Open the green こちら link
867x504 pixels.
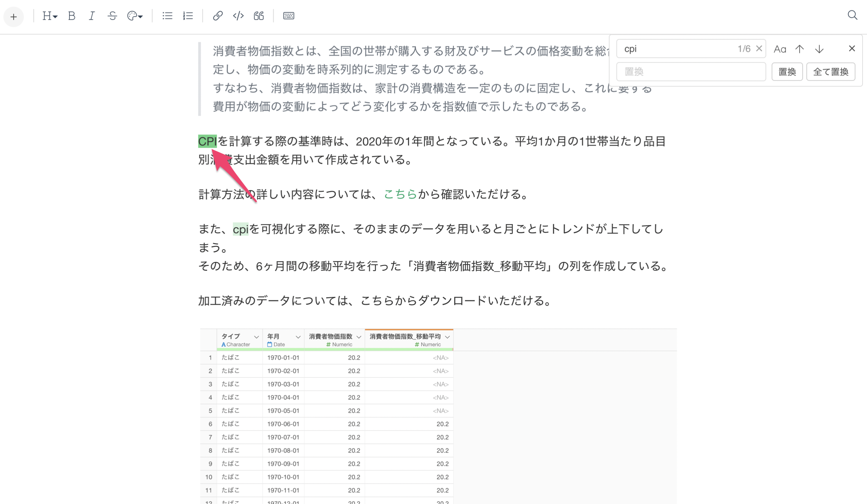(x=400, y=194)
